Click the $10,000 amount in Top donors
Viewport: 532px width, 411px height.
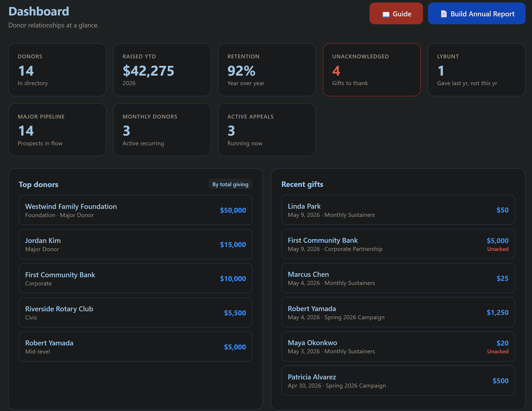coord(233,279)
